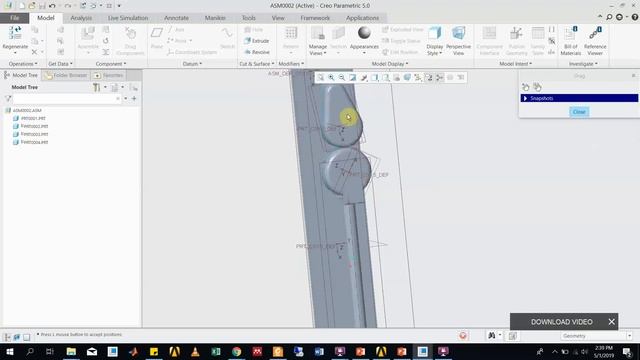Click the Display Style icon

tap(435, 34)
